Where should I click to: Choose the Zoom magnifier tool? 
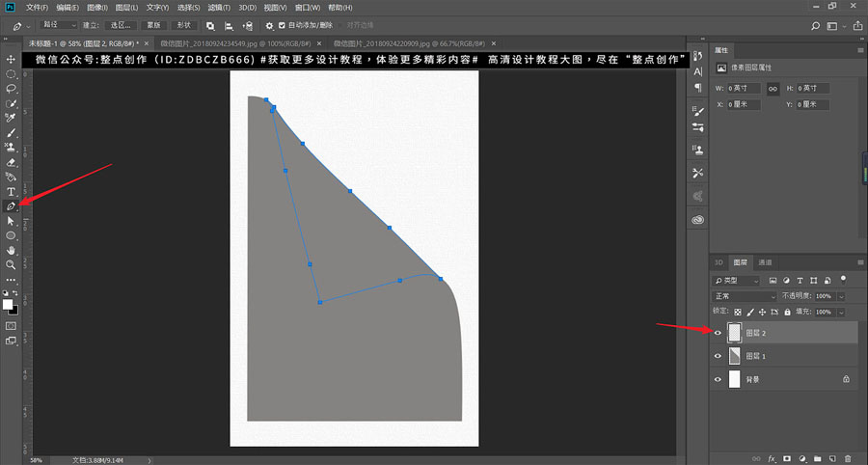coord(12,264)
